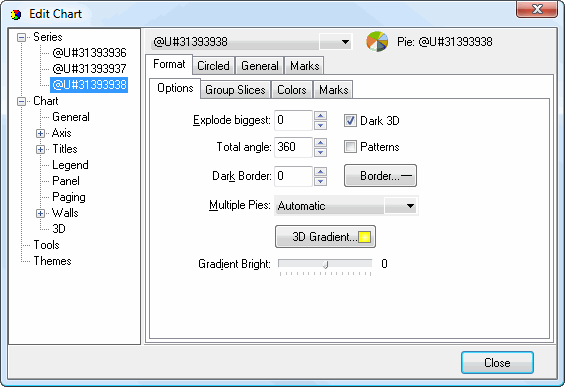Click the Close button
Viewport: 565px width, 387px height.
coord(497,362)
